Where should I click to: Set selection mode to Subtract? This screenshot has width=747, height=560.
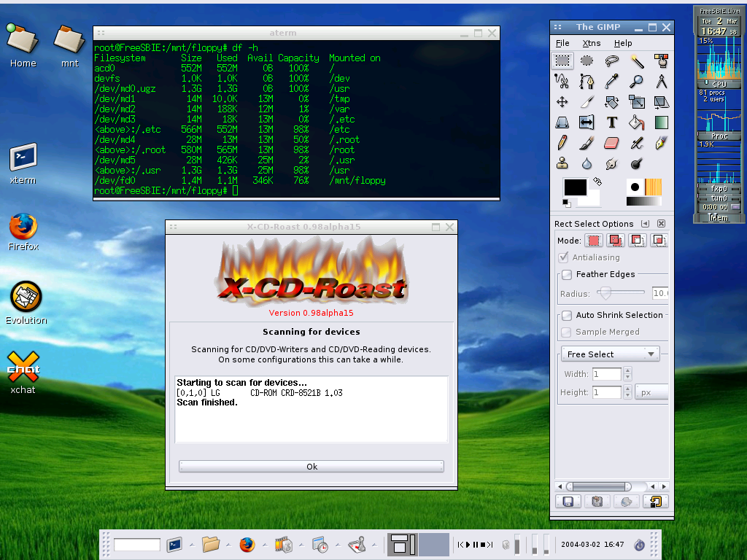click(x=638, y=241)
